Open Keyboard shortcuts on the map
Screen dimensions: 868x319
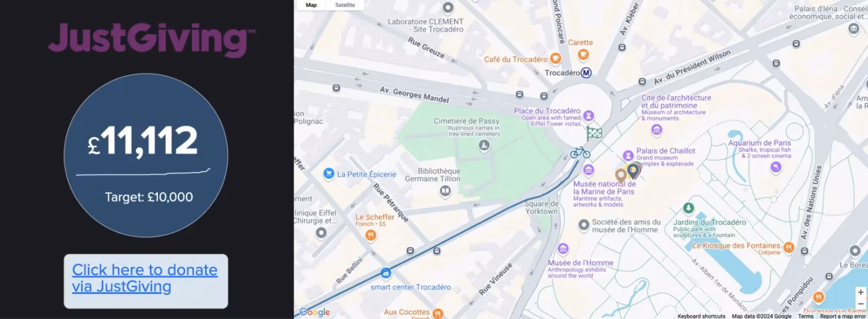[701, 316]
